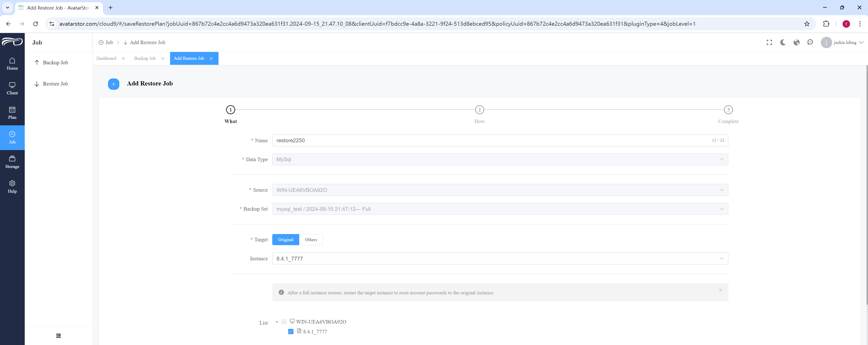Image resolution: width=868 pixels, height=345 pixels.
Task: Collapse the WIN-UEA6VBOA92O tree node
Action: click(x=277, y=322)
